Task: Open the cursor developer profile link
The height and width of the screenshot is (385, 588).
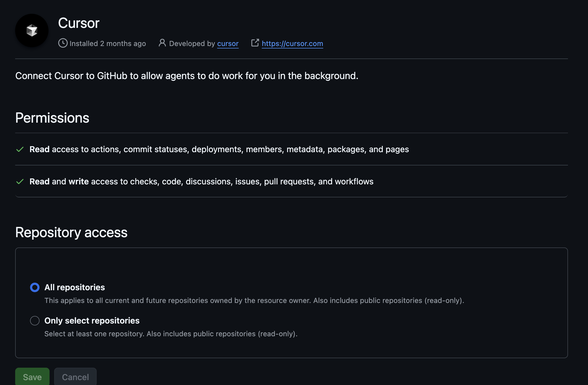Action: (x=228, y=44)
